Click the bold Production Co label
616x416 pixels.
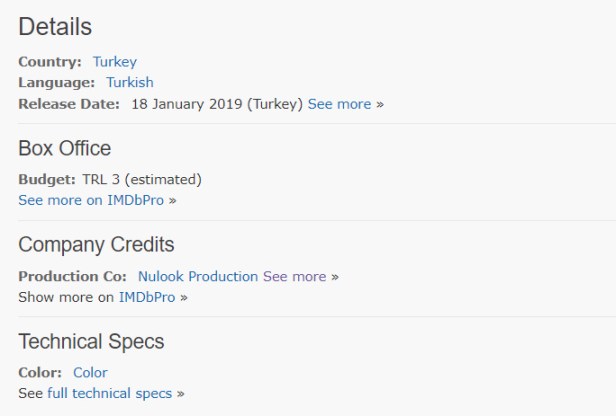[72, 276]
